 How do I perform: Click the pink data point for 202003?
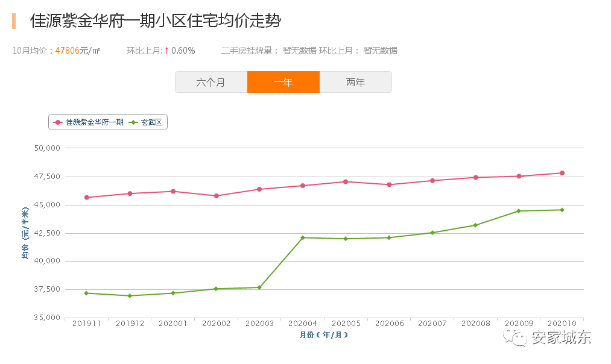click(259, 189)
